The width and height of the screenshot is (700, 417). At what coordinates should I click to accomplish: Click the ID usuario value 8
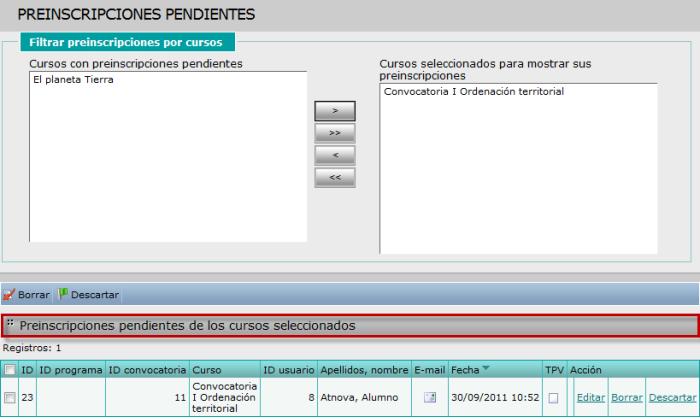[x=311, y=397]
